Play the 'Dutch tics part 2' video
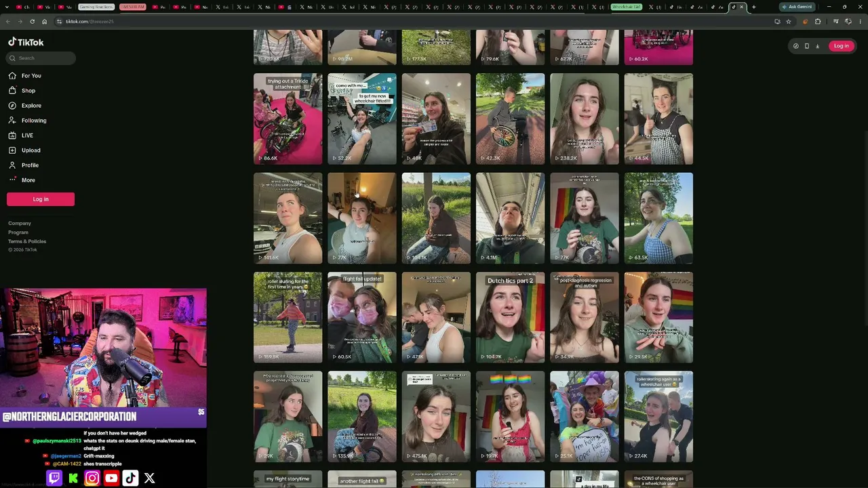This screenshot has height=488, width=868. point(510,317)
